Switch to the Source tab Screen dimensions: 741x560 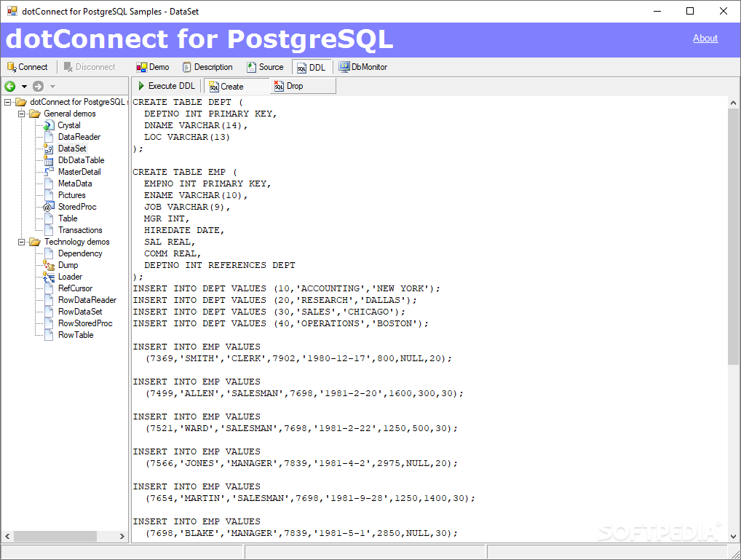pyautogui.click(x=265, y=67)
